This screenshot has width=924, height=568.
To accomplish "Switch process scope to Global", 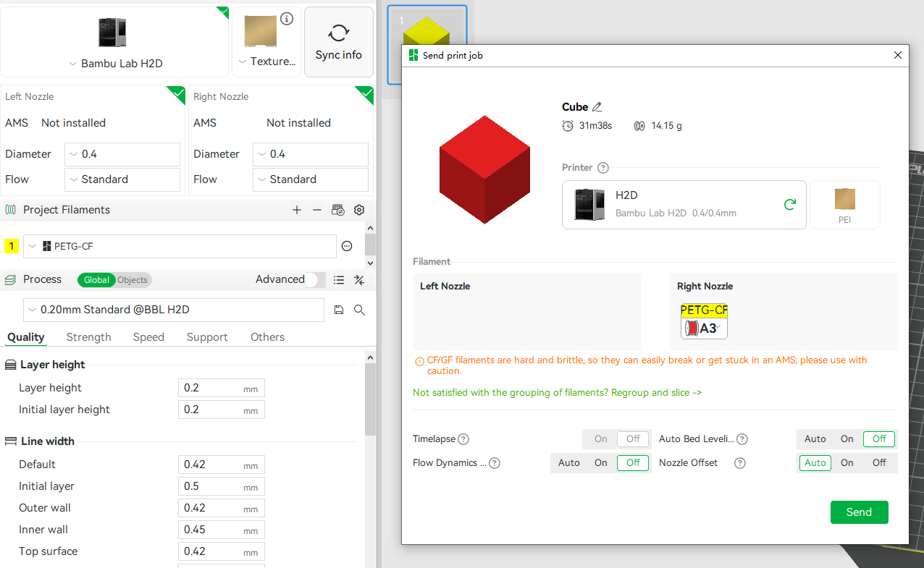I will pos(96,280).
